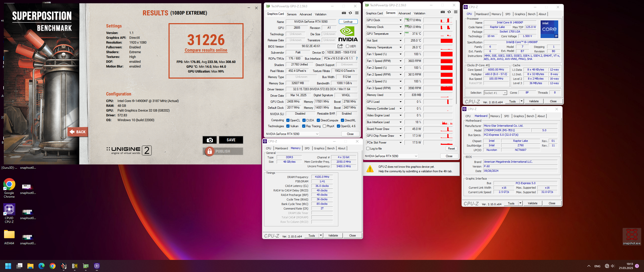The image size is (644, 272).
Task: Expand the Memory Clock sensor dropdown
Action: click(x=400, y=27)
